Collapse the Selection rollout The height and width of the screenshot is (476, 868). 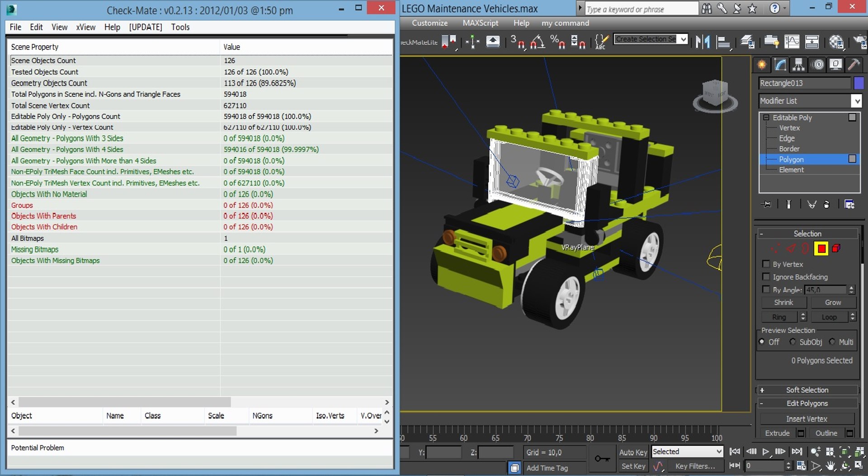coord(807,233)
